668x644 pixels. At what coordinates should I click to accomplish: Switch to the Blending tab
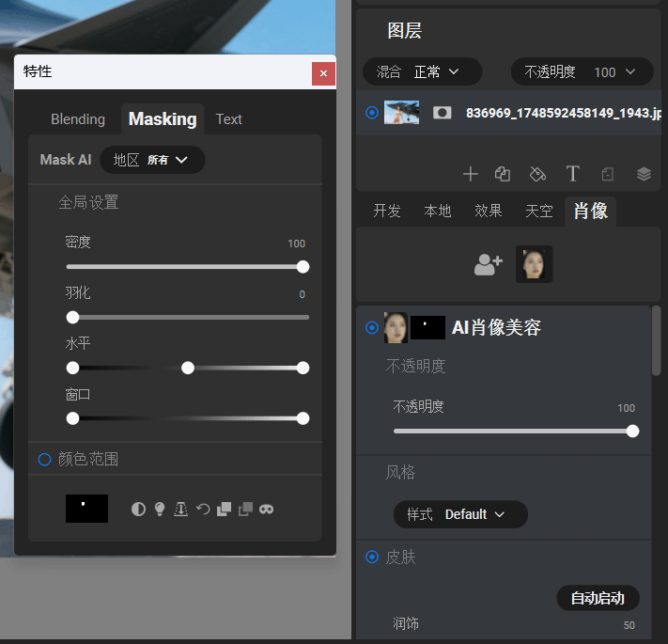click(78, 118)
